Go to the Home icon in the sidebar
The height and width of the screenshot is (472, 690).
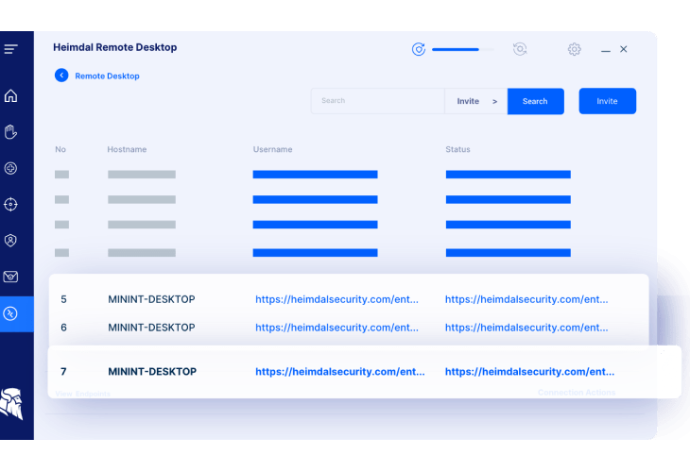11,96
